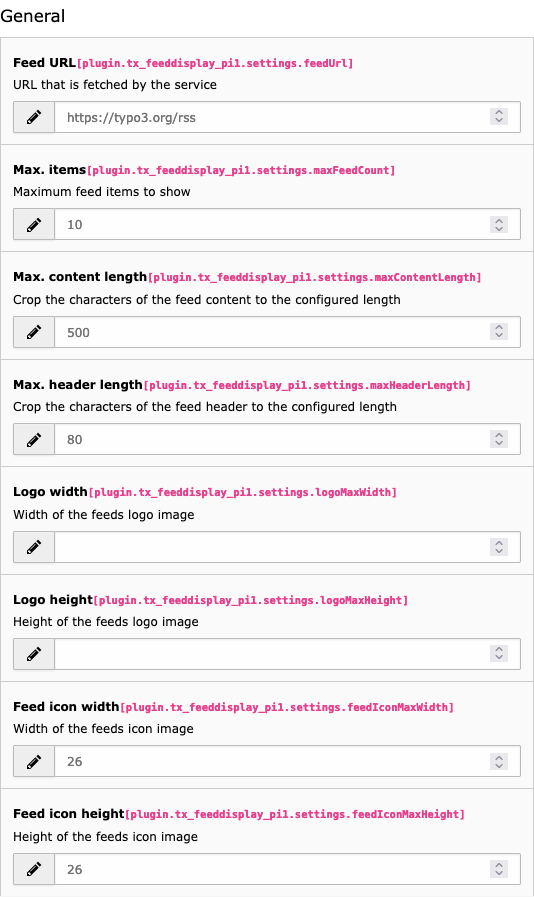Click the Feed icon width field showing 26

click(287, 761)
